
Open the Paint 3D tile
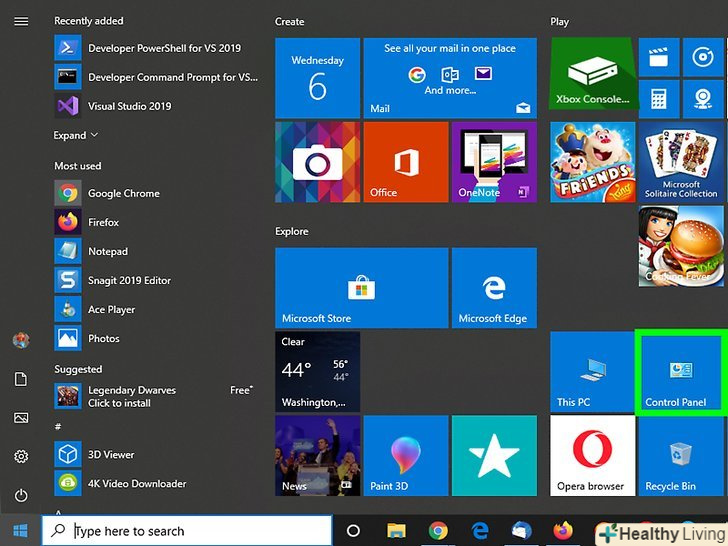click(x=405, y=457)
